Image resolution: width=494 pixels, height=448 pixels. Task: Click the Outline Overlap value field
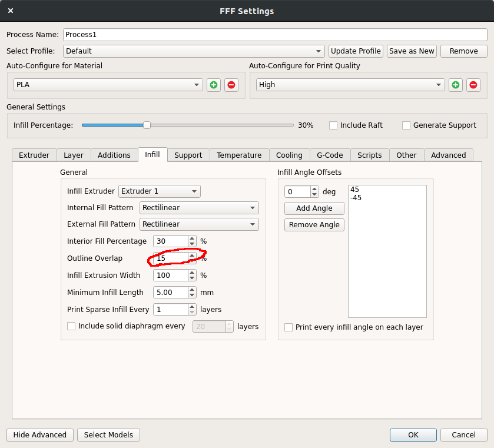click(171, 258)
